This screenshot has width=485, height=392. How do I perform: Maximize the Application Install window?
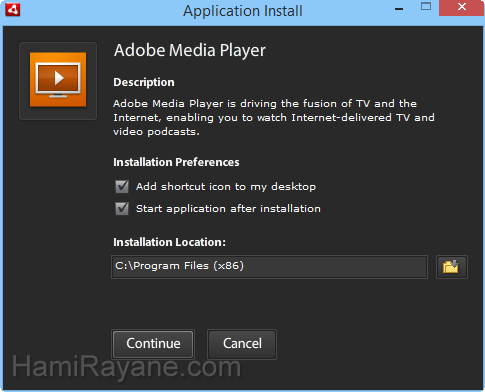(x=426, y=7)
